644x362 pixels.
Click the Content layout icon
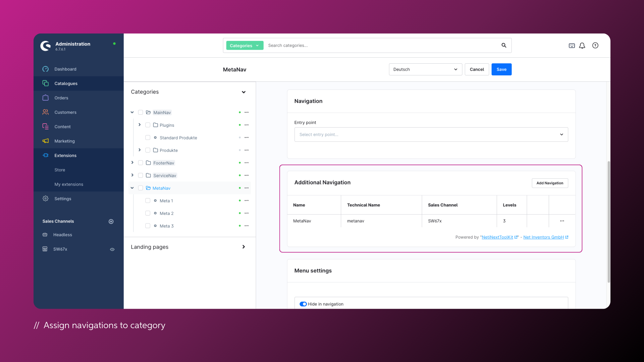pos(46,126)
